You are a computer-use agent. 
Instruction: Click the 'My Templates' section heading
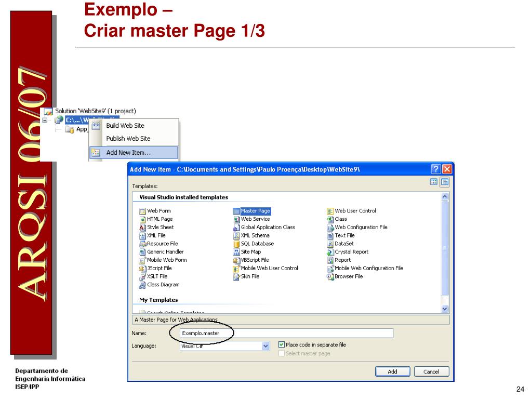[x=158, y=300]
